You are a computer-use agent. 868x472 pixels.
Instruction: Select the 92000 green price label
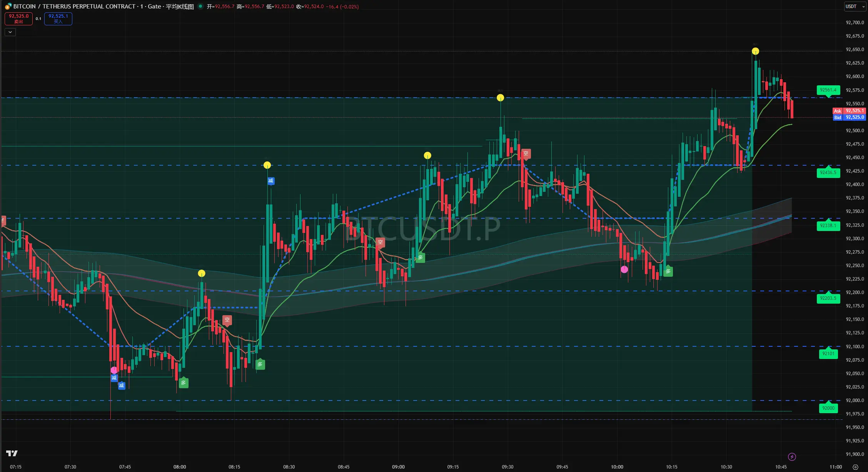click(x=828, y=408)
